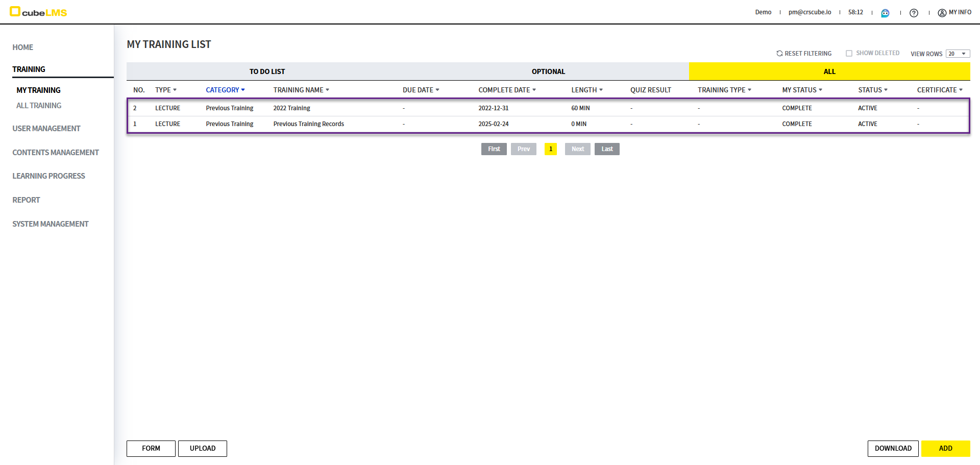Open the chatbot assistant icon
The width and height of the screenshot is (980, 465).
tap(885, 13)
